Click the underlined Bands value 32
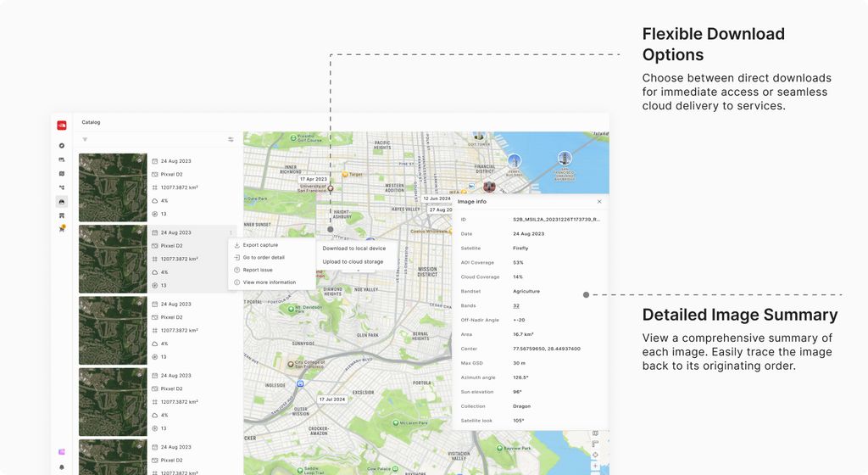Viewport: 868px width, 475px height. [x=516, y=305]
